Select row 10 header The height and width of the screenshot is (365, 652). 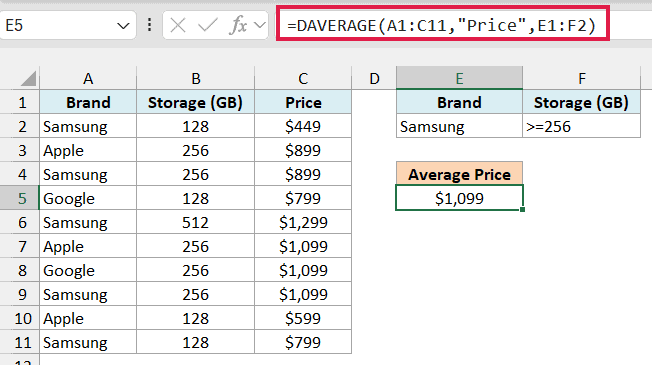point(20,318)
